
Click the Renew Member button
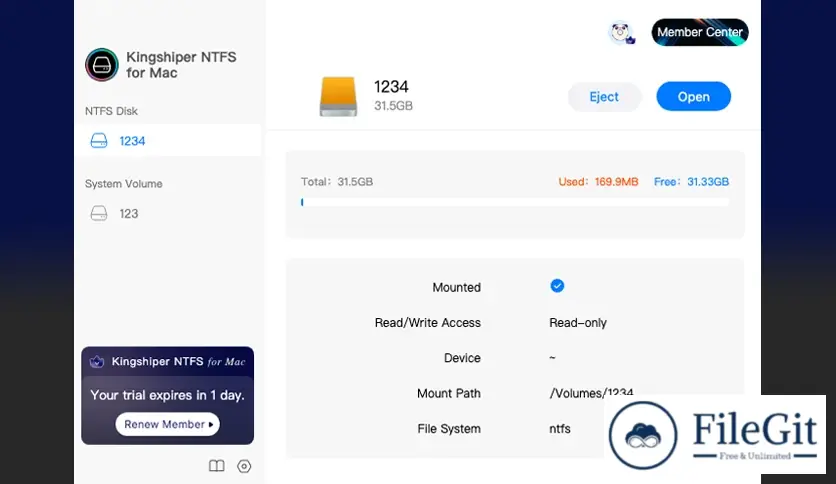click(x=167, y=424)
